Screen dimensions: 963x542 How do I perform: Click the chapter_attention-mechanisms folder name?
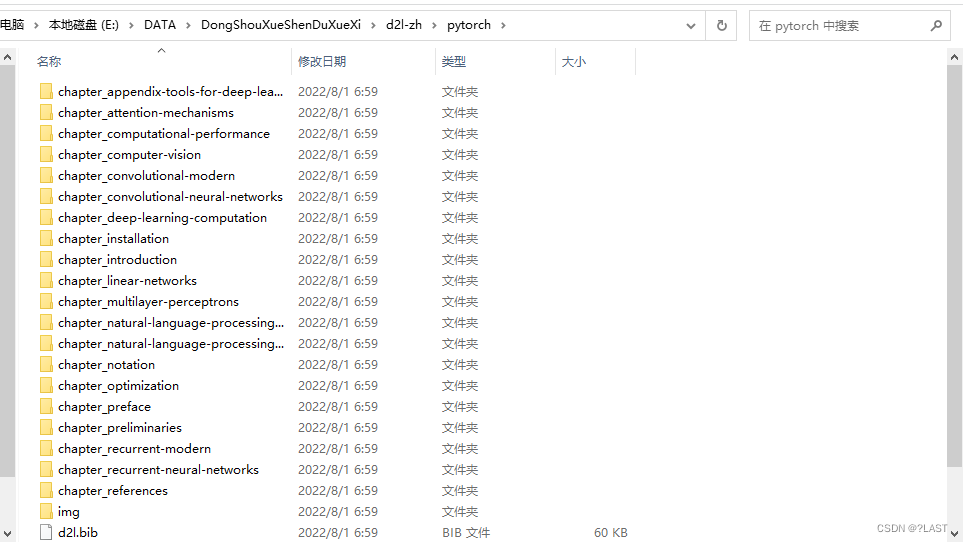click(x=146, y=112)
